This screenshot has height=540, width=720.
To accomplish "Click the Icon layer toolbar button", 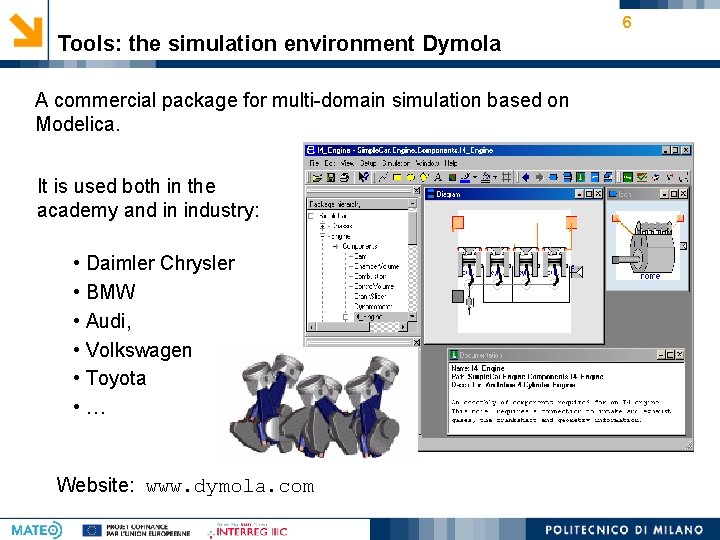I will pos(553,177).
